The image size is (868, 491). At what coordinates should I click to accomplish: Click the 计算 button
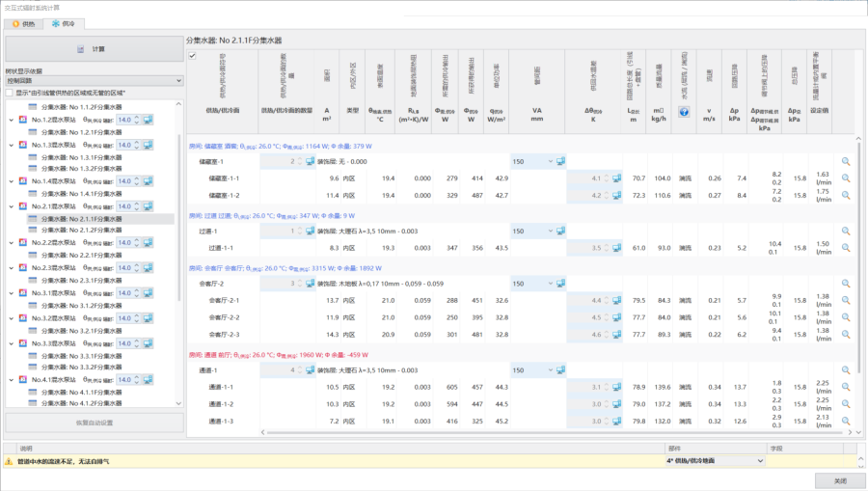click(95, 49)
